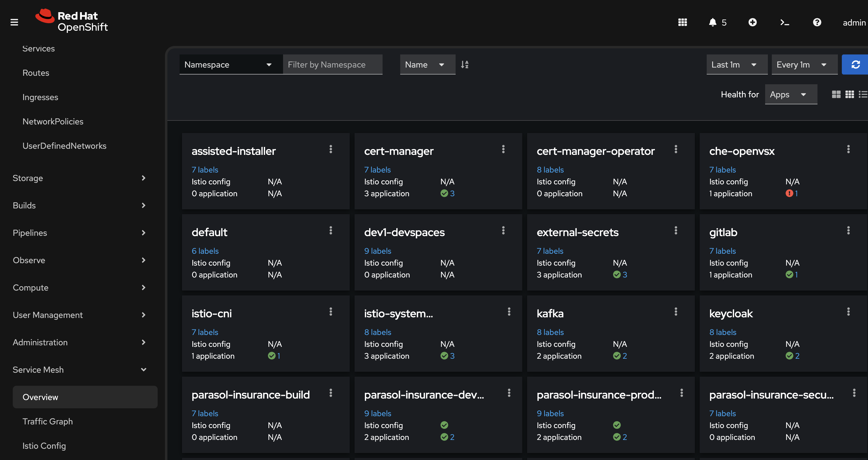Open the web terminal icon
Image resolution: width=868 pixels, height=460 pixels.
coord(785,22)
